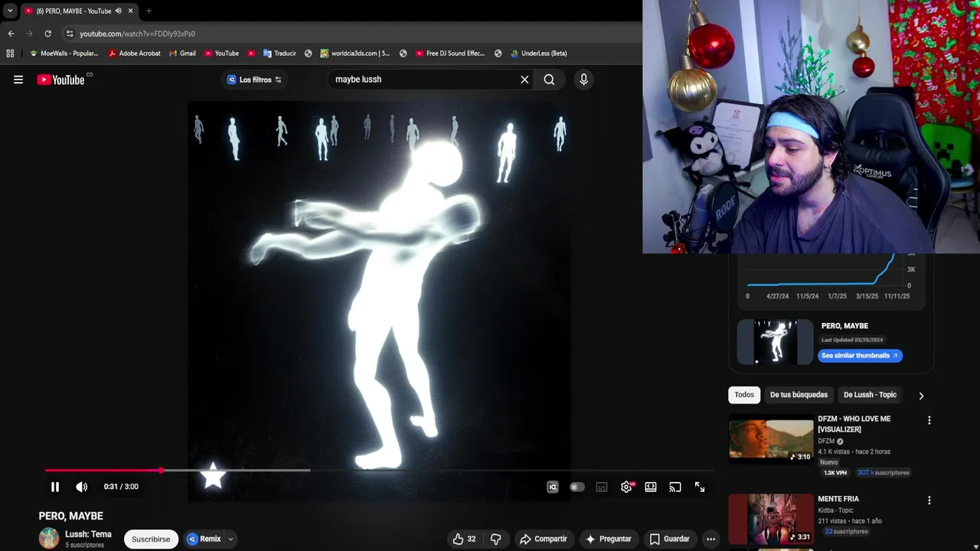
Task: Open MENTE FRIA video title
Action: click(838, 499)
